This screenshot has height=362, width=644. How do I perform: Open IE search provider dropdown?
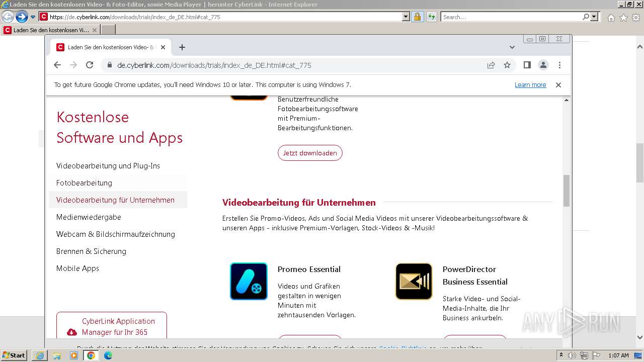[594, 17]
